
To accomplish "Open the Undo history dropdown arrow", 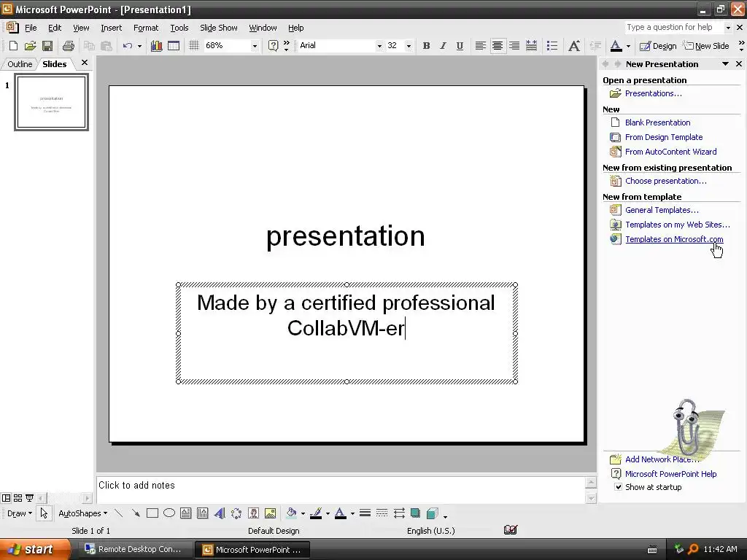I will coord(139,46).
